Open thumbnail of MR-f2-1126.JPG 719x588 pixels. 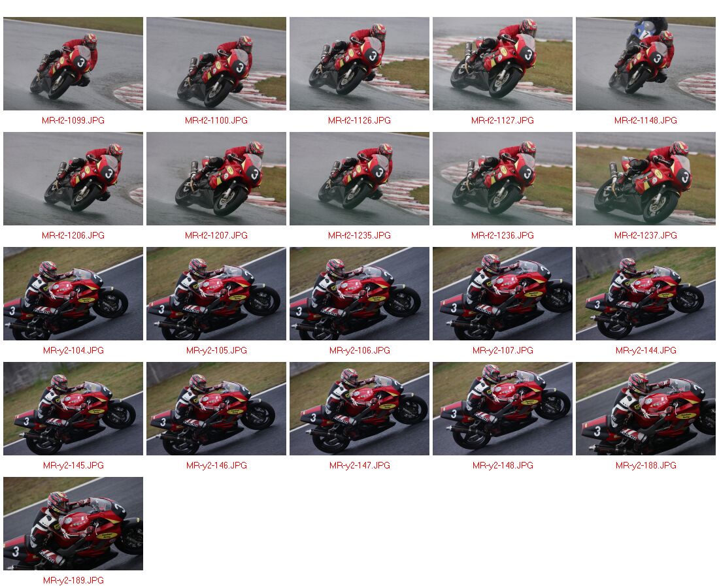coord(359,64)
